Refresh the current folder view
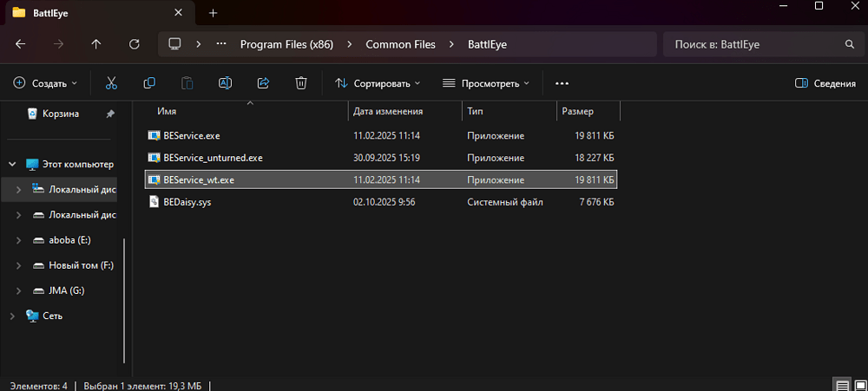Image resolution: width=868 pixels, height=391 pixels. tap(134, 43)
